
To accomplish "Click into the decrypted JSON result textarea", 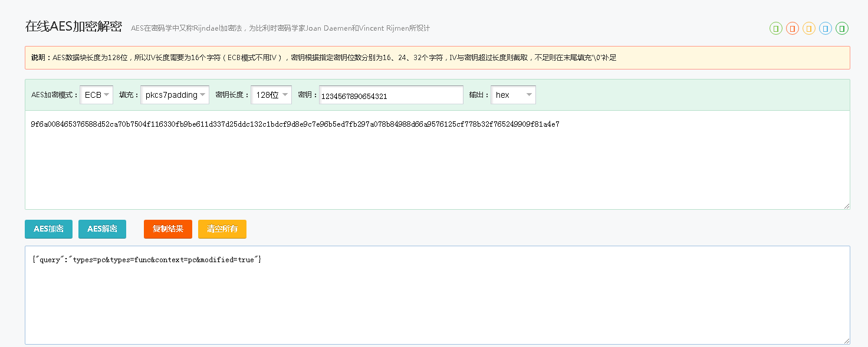I will 436,300.
